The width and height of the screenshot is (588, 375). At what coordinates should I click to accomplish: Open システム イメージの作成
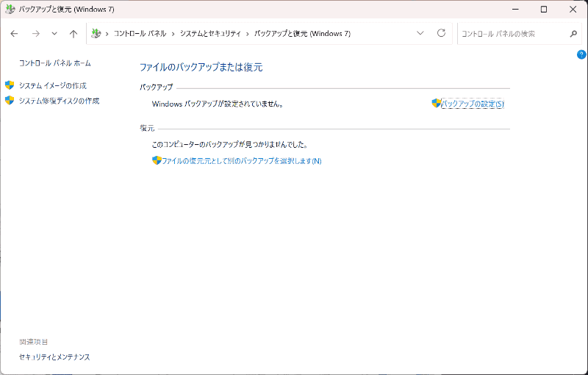53,85
